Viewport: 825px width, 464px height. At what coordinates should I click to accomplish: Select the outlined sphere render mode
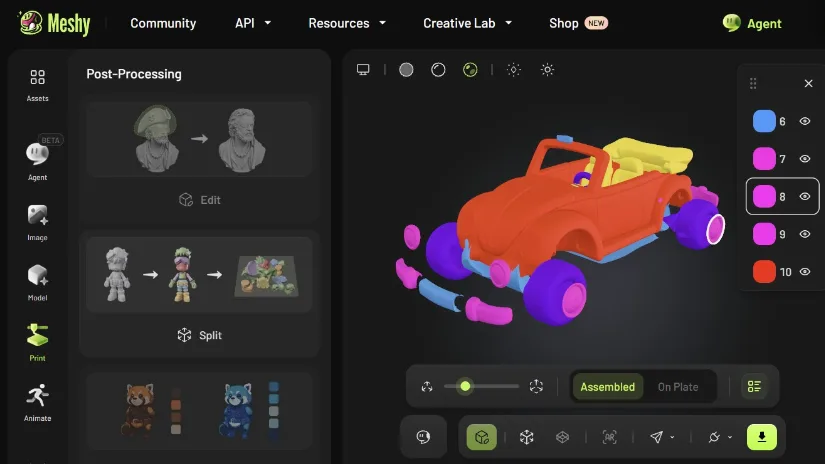[438, 69]
